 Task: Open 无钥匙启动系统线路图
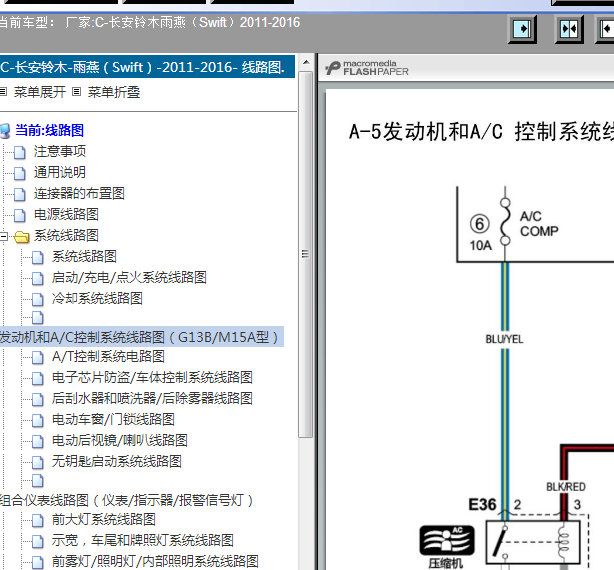[x=117, y=462]
